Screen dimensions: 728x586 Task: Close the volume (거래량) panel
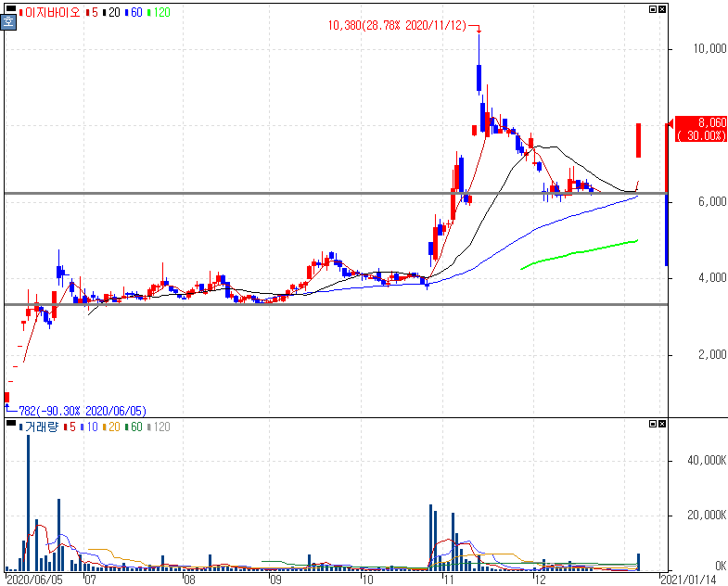click(x=662, y=424)
